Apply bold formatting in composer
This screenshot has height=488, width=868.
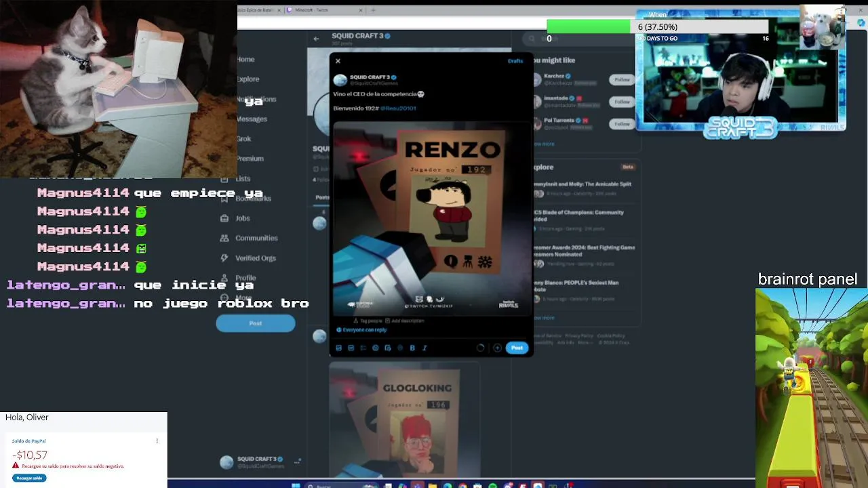point(412,348)
